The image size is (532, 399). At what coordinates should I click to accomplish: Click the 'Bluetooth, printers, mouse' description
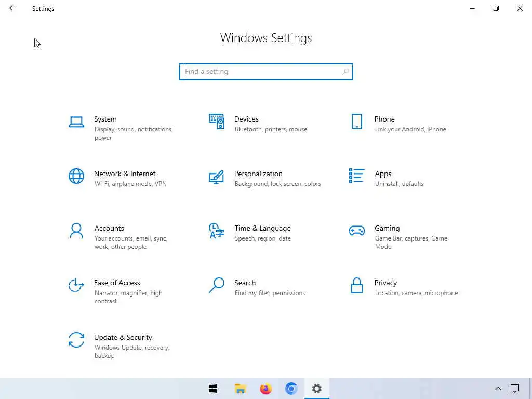click(271, 129)
